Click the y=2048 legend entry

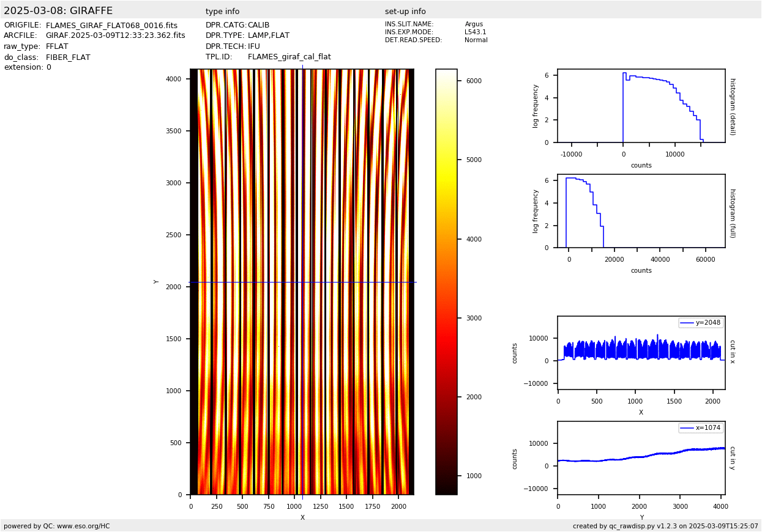point(701,323)
